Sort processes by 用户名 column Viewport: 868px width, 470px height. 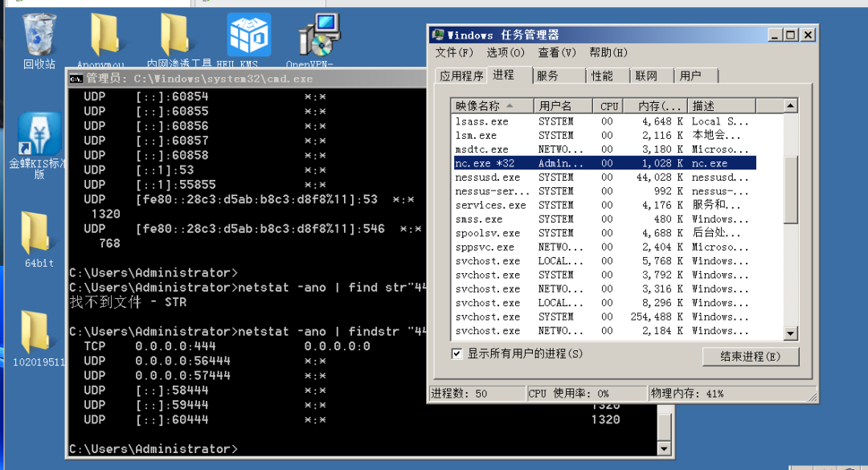(x=563, y=106)
